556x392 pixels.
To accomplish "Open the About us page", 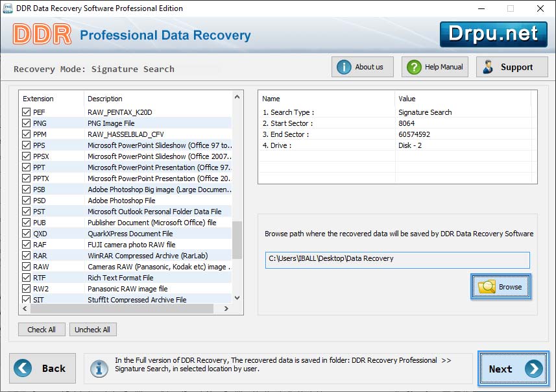I will coord(363,67).
